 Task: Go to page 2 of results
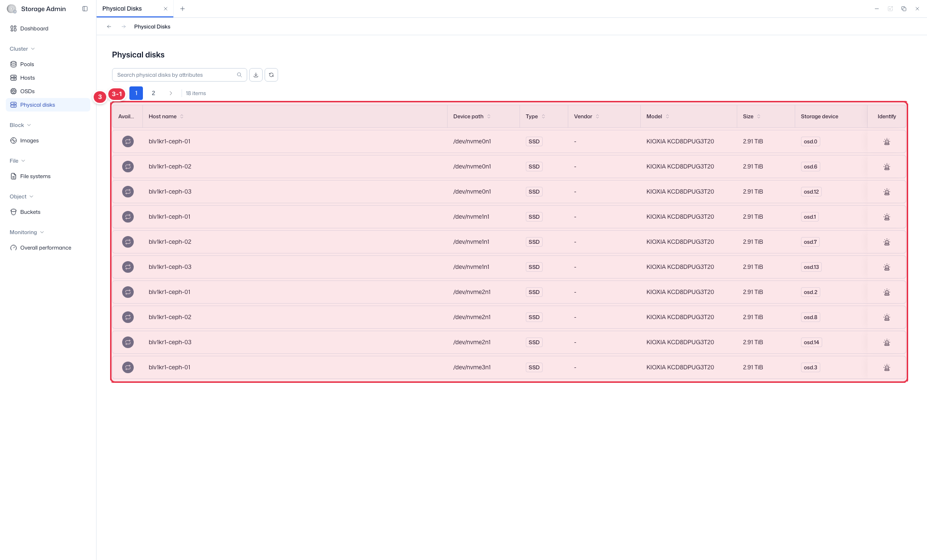point(154,93)
